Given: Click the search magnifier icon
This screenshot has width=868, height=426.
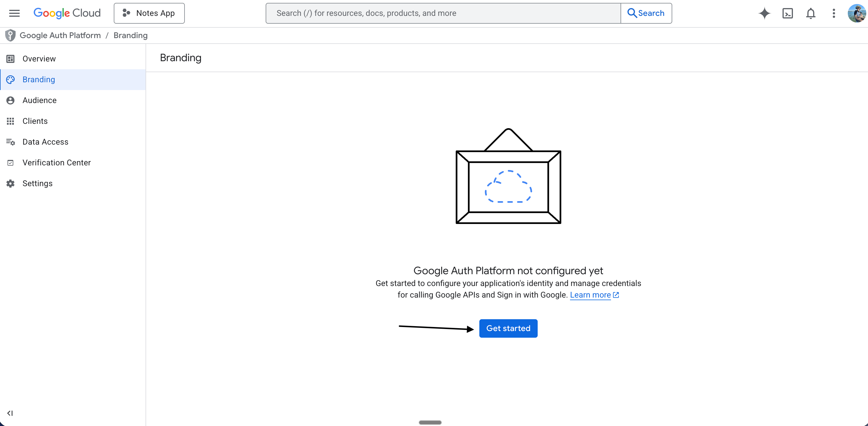Looking at the screenshot, I should tap(632, 13).
